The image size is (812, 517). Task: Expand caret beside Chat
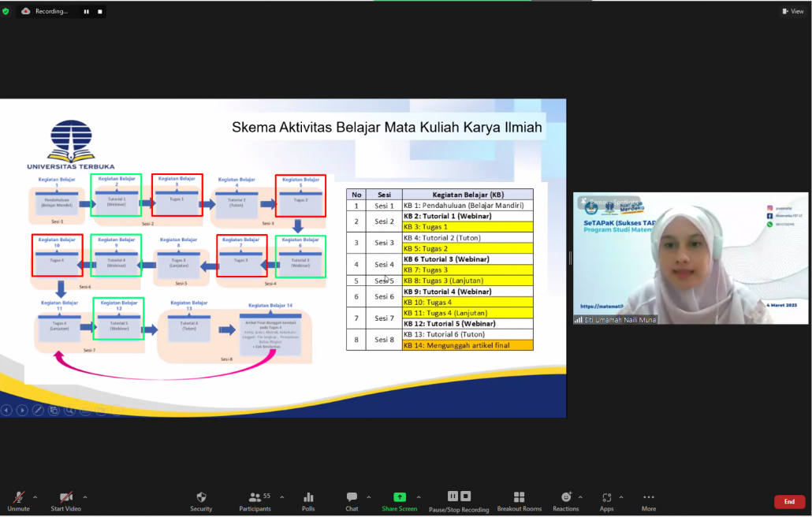pyautogui.click(x=369, y=497)
